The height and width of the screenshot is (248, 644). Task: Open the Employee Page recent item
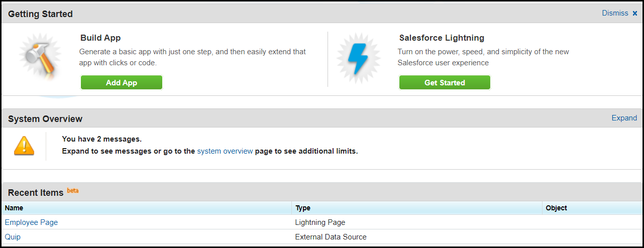click(31, 222)
